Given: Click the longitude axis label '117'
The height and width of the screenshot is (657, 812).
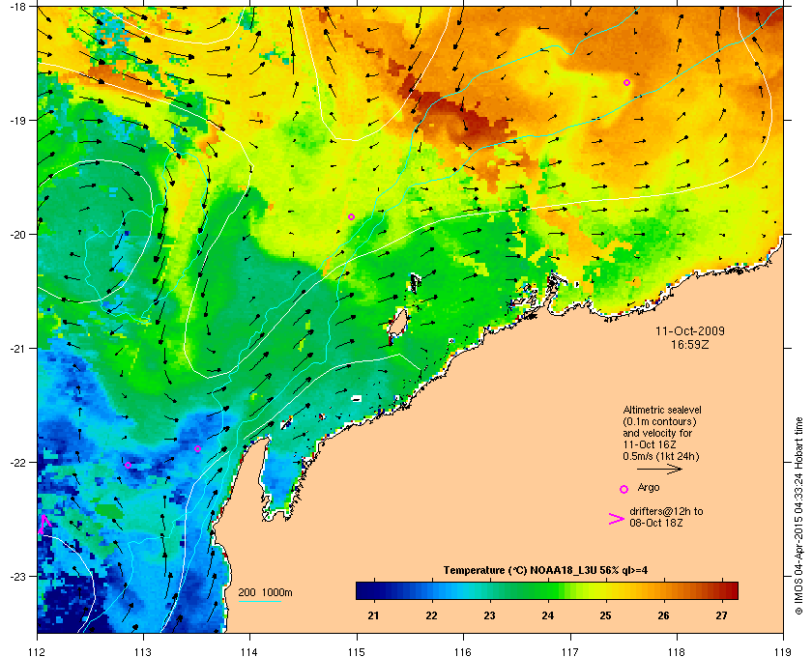Looking at the screenshot, I should coord(570,652).
